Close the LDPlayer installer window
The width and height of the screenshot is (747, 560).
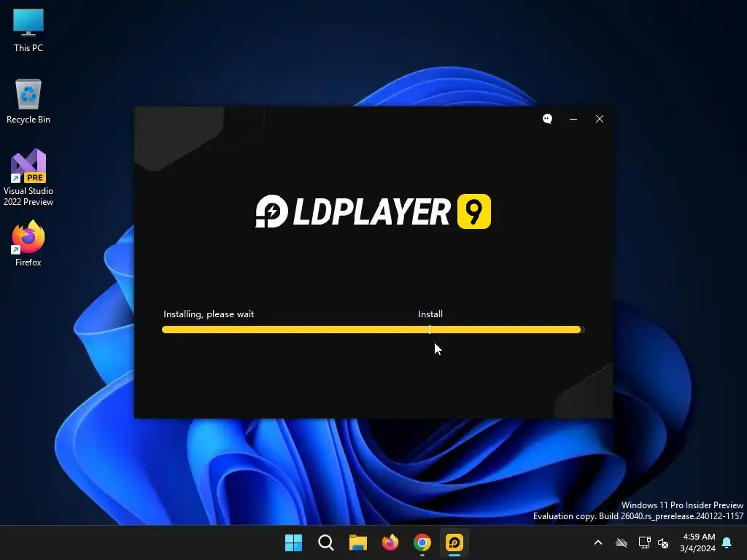pos(600,119)
